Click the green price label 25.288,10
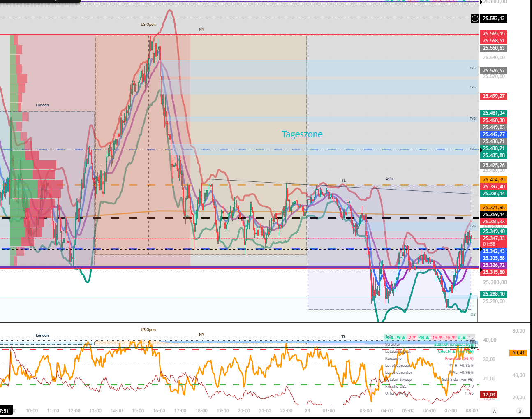 [493, 294]
